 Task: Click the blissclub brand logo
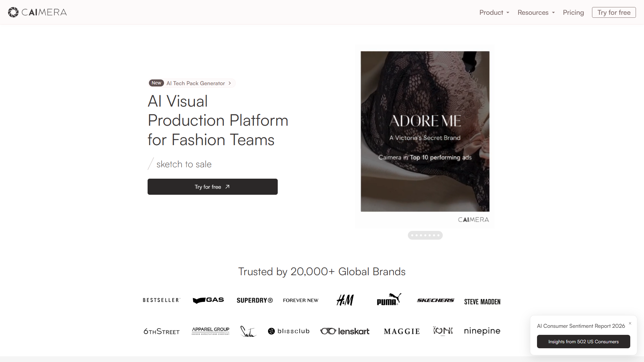tap(288, 331)
